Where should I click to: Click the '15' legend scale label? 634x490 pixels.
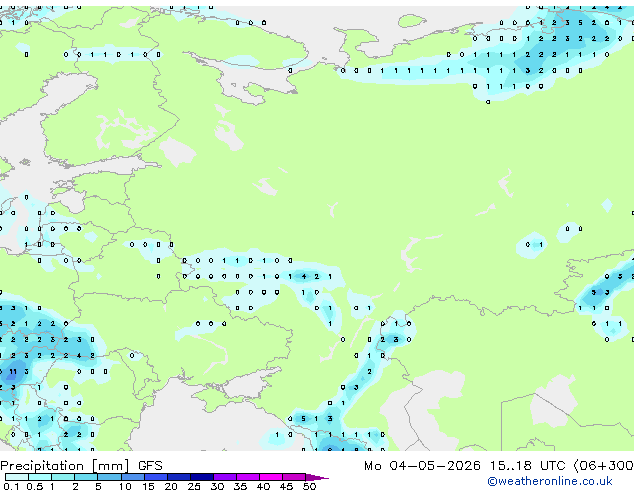click(148, 486)
